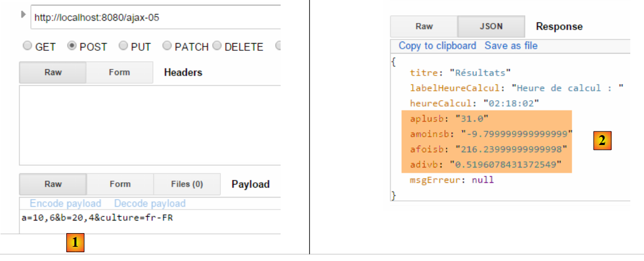Copy the response to clipboard

(437, 45)
